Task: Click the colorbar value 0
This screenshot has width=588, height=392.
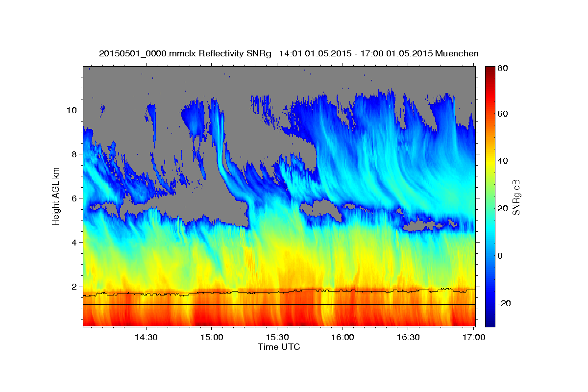Action: click(x=500, y=256)
